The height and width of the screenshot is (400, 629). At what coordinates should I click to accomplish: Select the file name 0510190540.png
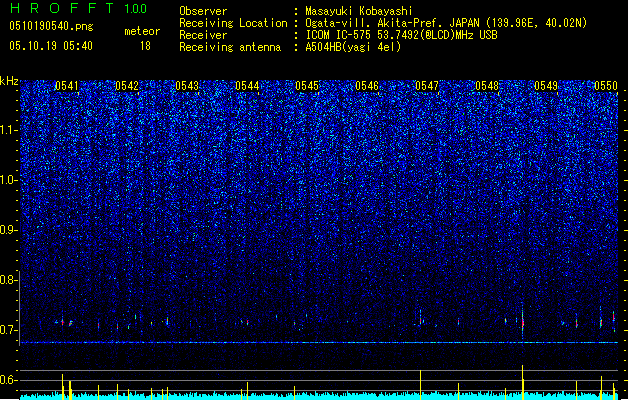pyautogui.click(x=51, y=26)
